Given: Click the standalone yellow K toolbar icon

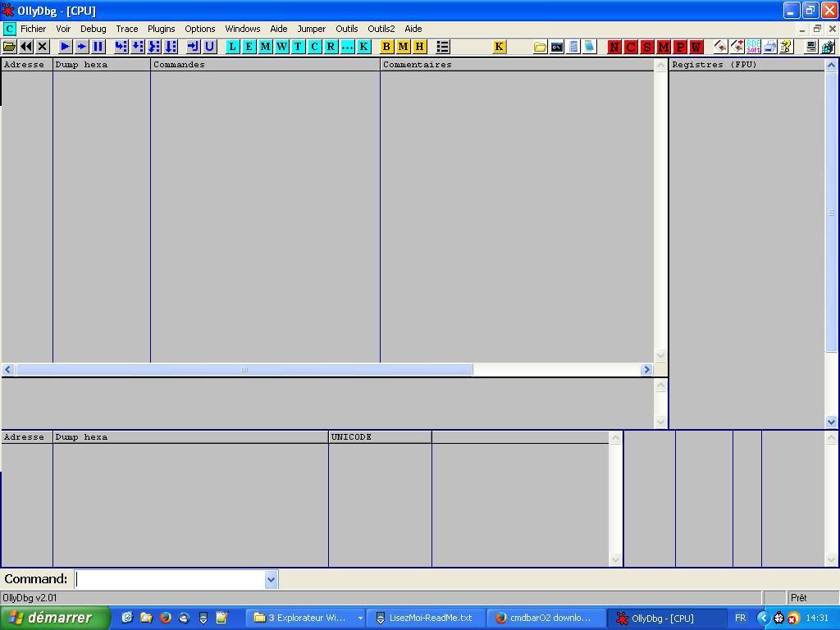Looking at the screenshot, I should click(499, 47).
